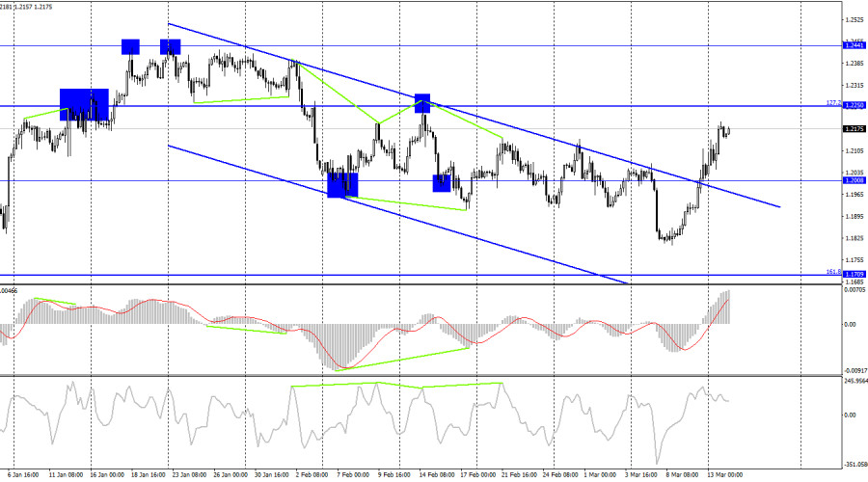
Task: Click the 161.8 Fibonacci level label
Action: pos(833,272)
